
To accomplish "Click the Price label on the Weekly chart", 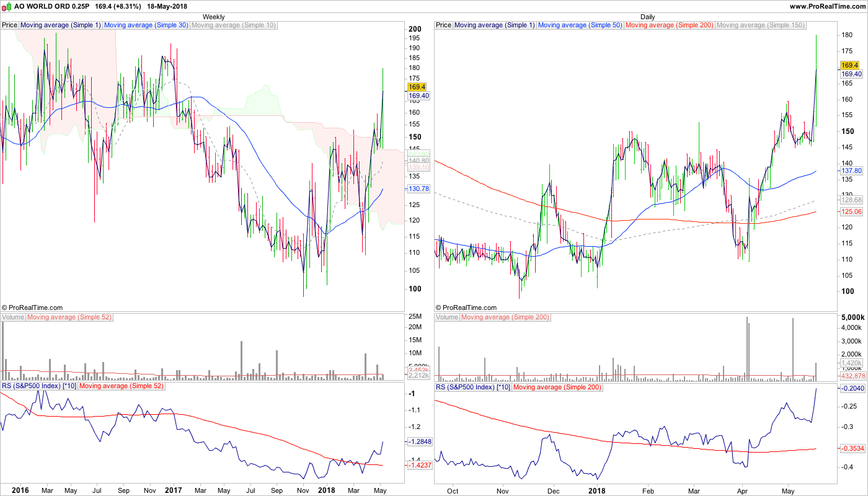I will [x=10, y=25].
